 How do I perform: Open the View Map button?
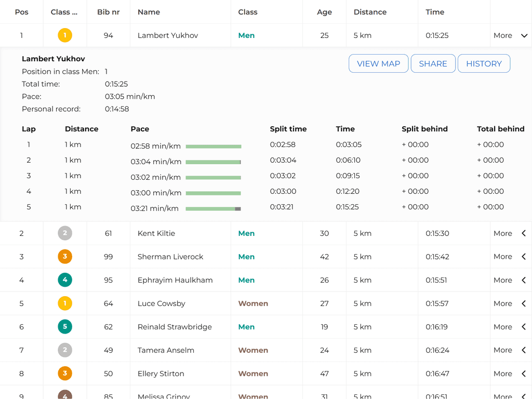tap(378, 63)
